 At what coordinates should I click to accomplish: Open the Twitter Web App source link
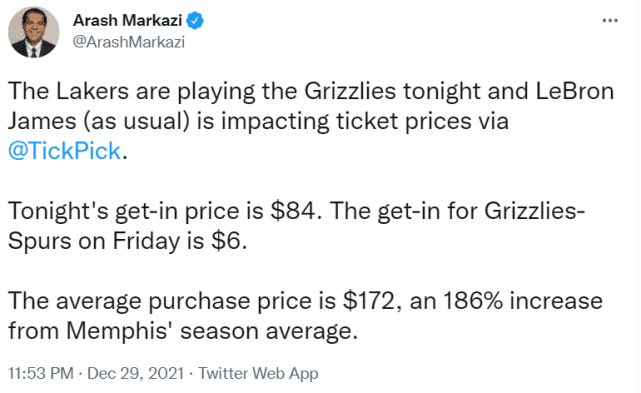(258, 373)
